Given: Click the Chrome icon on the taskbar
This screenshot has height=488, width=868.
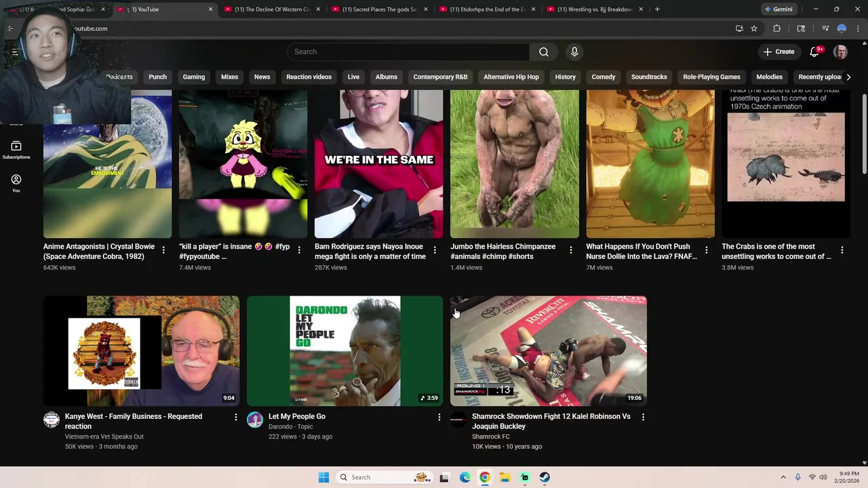Looking at the screenshot, I should [x=484, y=477].
